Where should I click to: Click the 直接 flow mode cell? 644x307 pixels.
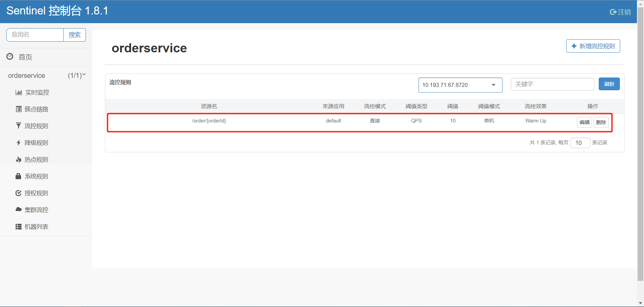[375, 121]
